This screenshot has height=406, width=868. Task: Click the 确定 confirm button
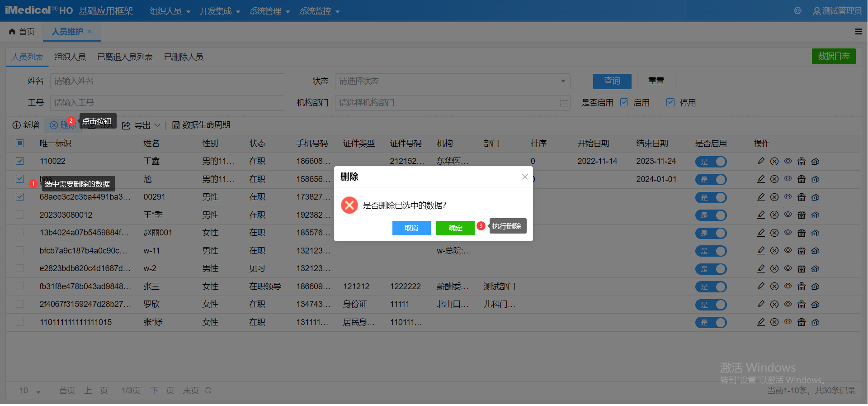coord(455,228)
